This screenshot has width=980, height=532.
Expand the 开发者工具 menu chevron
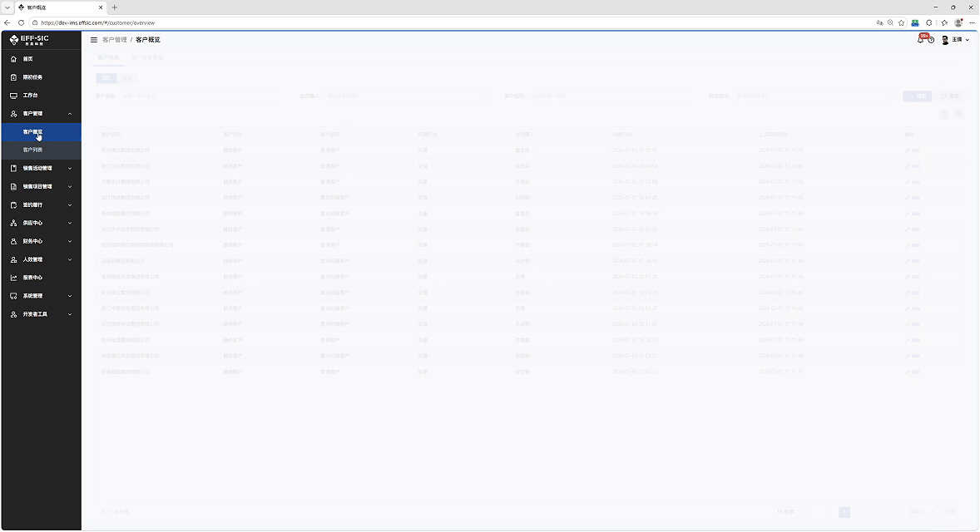[x=70, y=314]
